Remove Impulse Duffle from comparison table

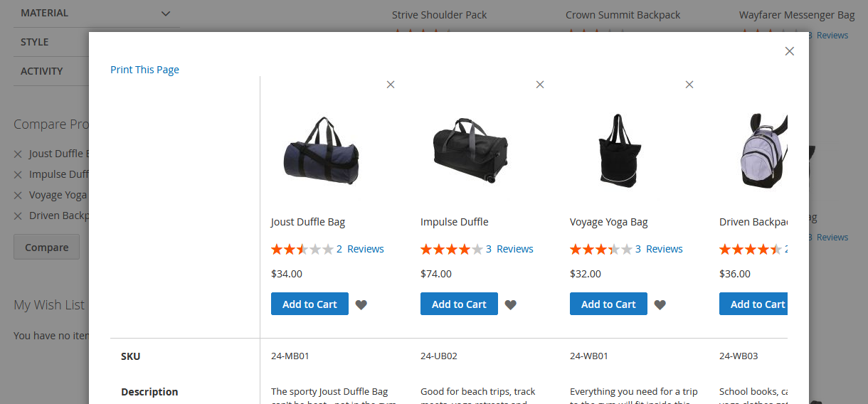coord(539,85)
